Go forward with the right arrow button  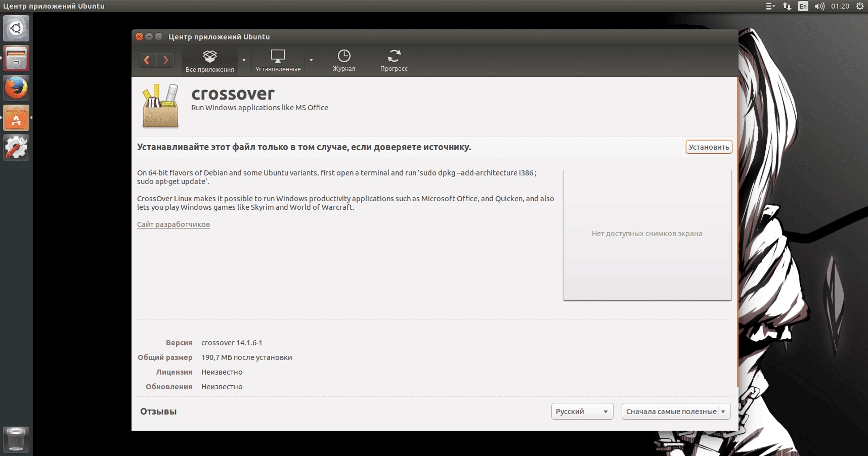(x=165, y=60)
